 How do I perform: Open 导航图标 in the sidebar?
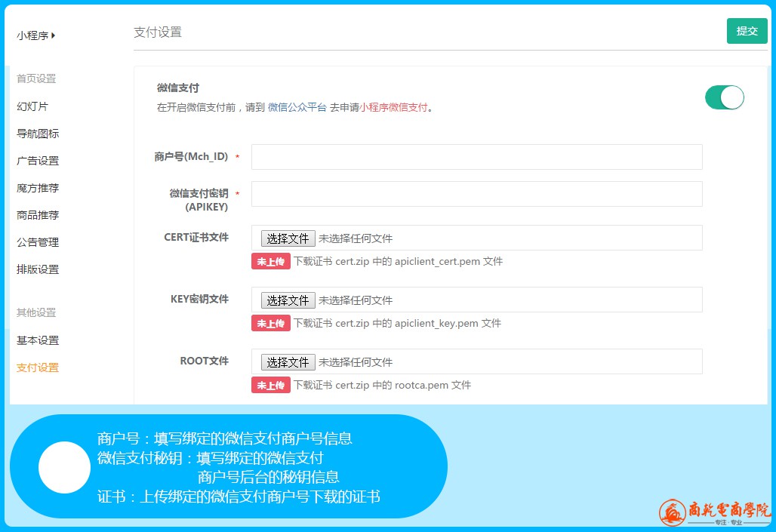(38, 134)
